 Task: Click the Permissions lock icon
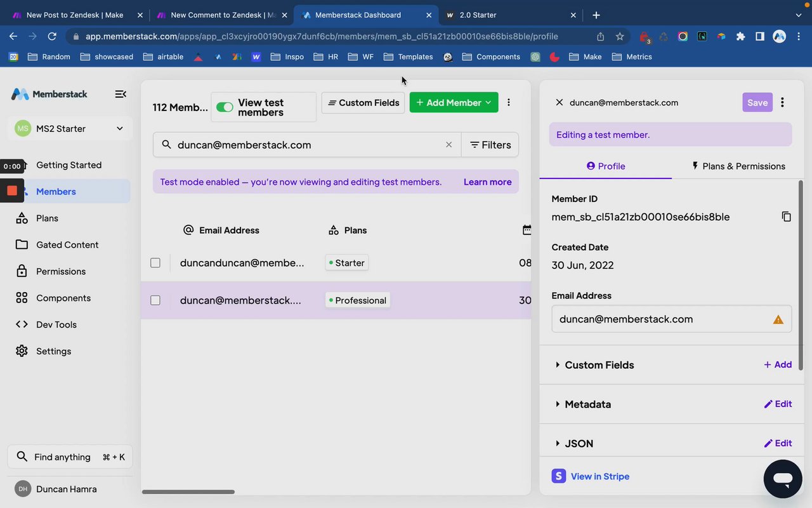click(x=22, y=271)
